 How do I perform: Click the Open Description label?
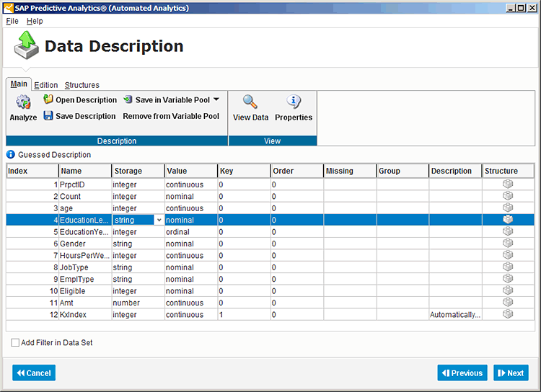pyautogui.click(x=87, y=99)
